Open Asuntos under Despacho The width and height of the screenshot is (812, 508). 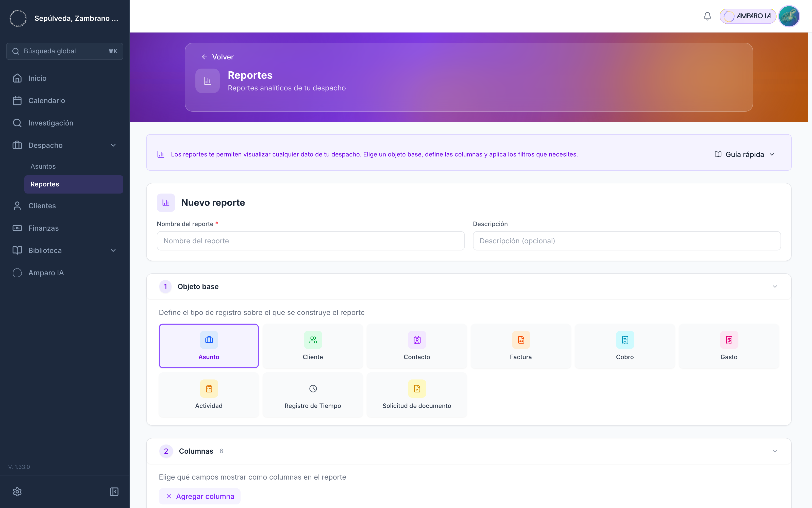coord(43,166)
